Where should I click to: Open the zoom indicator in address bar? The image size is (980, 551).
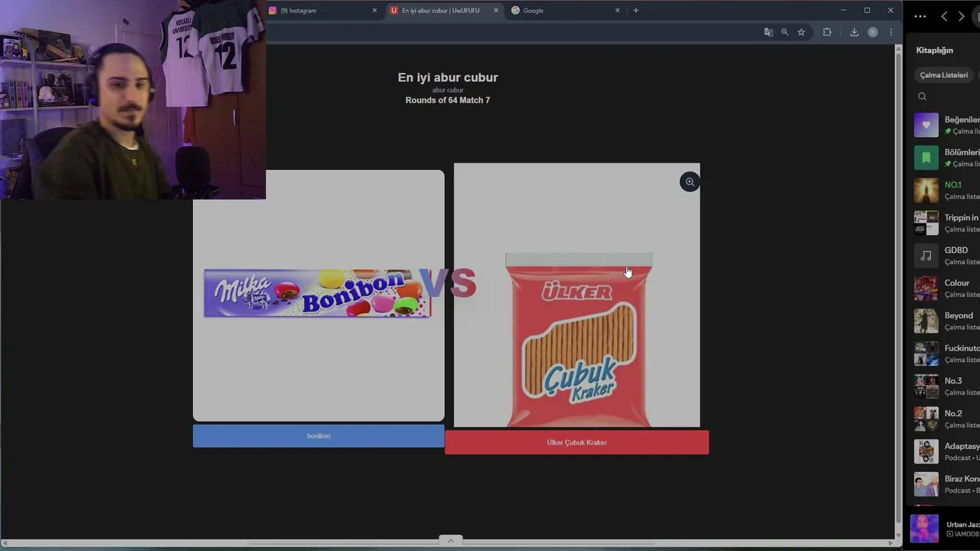pyautogui.click(x=785, y=32)
